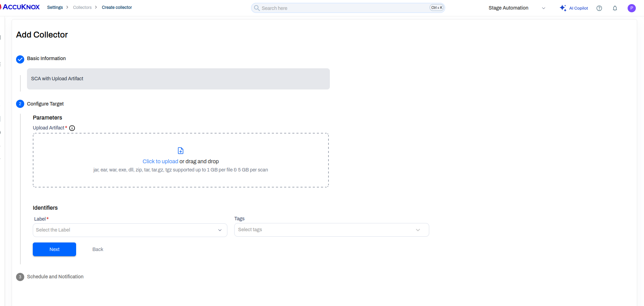Click the Next button
This screenshot has width=644, height=306.
coord(54,249)
